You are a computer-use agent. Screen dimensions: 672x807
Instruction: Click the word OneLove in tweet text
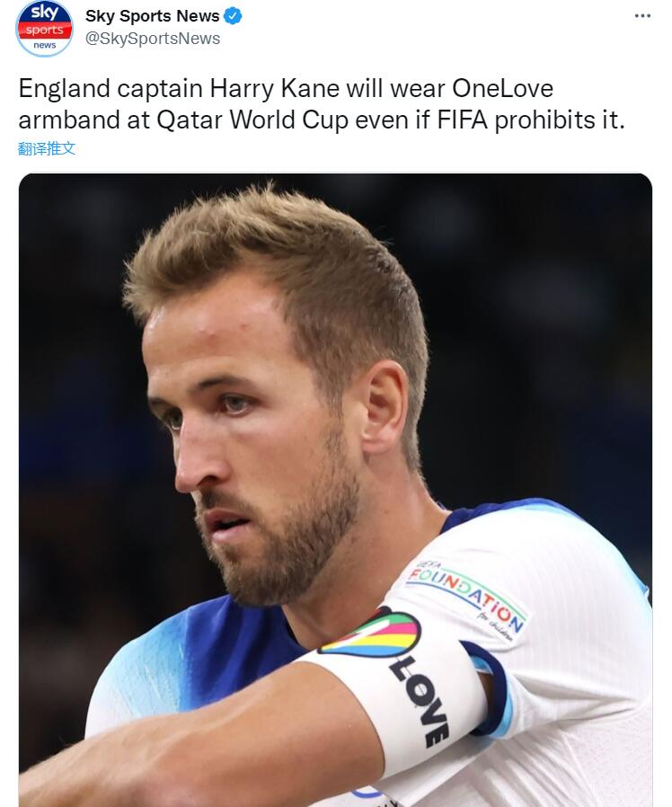coord(503,88)
